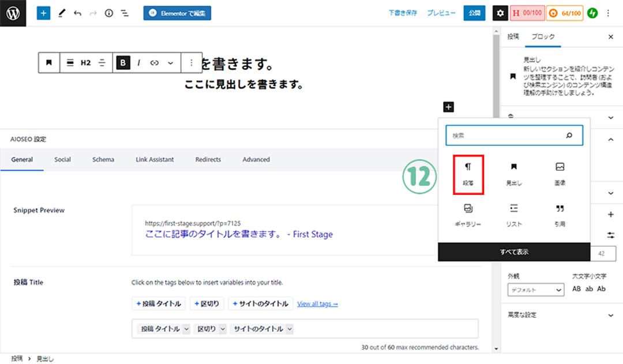Switch to the Social tab
623x364 pixels.
(x=62, y=159)
